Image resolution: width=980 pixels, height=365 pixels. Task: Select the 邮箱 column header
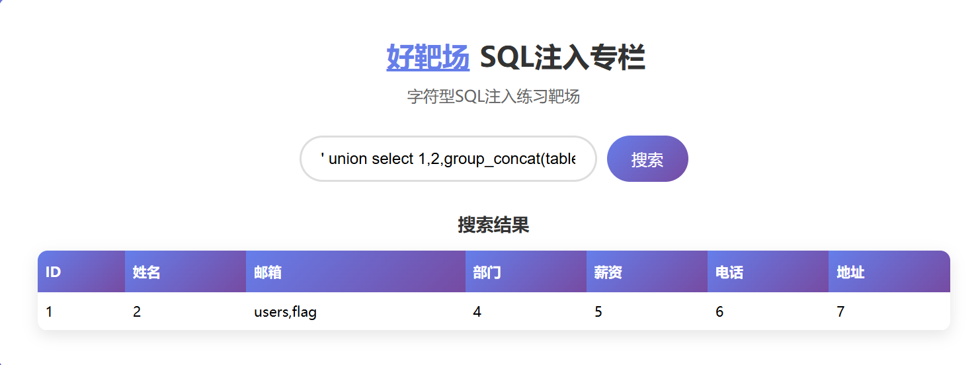356,272
